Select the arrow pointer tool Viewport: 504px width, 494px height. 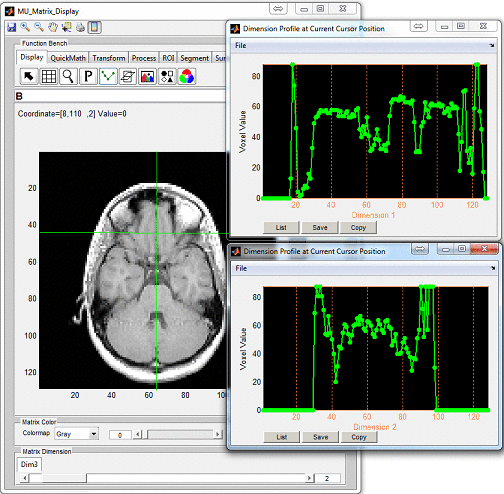pos(29,76)
